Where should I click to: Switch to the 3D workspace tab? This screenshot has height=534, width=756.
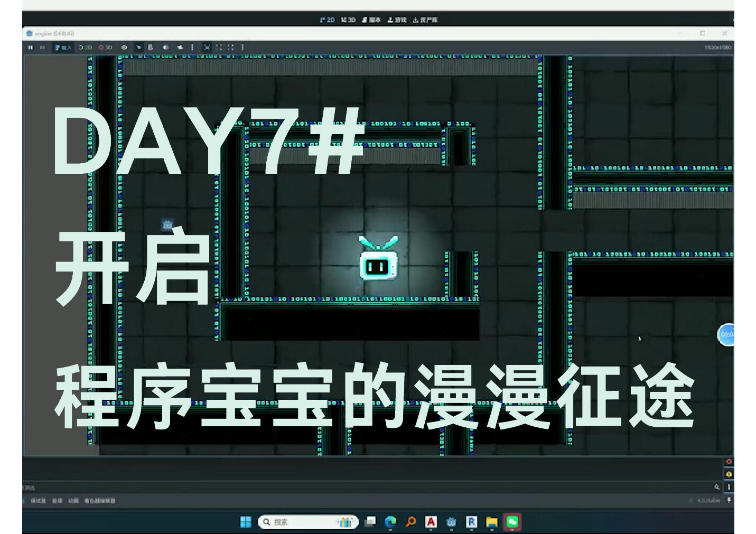pyautogui.click(x=348, y=20)
